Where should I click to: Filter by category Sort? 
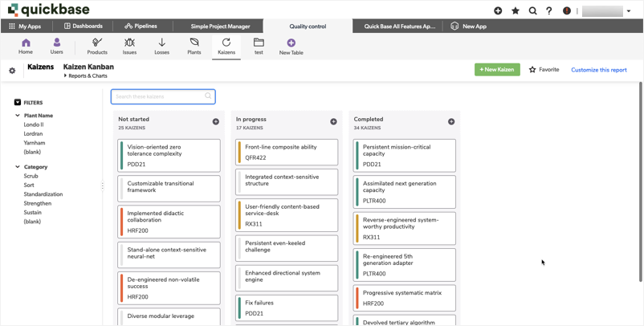29,185
